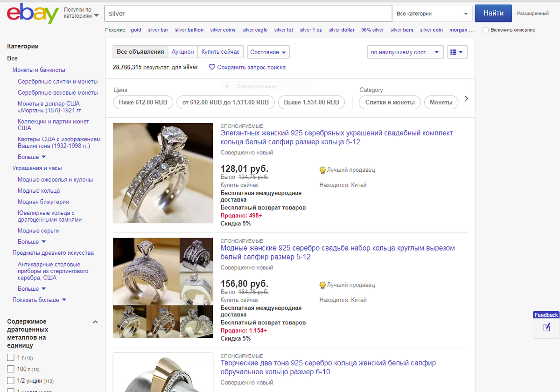The width and height of the screenshot is (560, 392).
Task: Click related search 'silver eagle'
Action: 255,30
